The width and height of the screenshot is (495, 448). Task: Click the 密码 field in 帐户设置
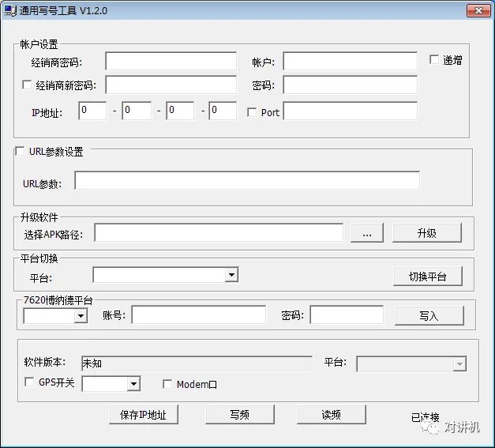pyautogui.click(x=350, y=85)
